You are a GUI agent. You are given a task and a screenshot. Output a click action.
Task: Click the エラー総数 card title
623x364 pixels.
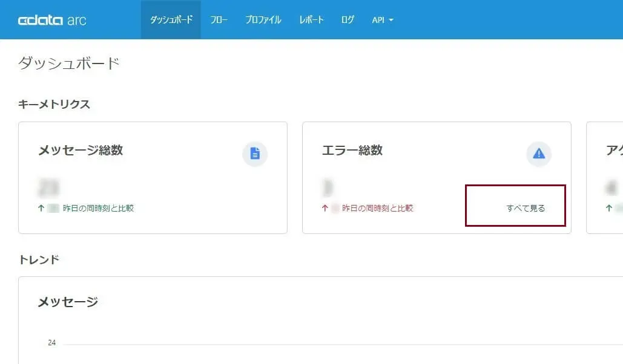(352, 151)
